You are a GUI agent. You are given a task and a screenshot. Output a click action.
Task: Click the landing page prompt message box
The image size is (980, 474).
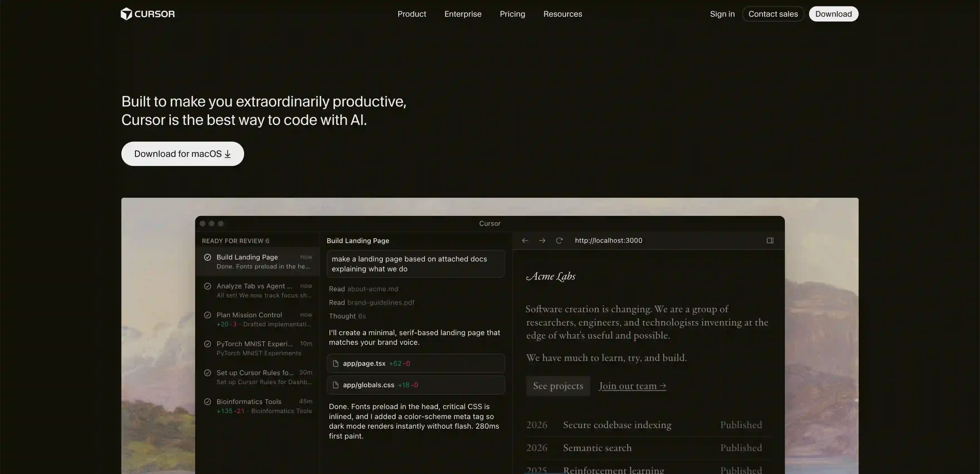pyautogui.click(x=415, y=264)
